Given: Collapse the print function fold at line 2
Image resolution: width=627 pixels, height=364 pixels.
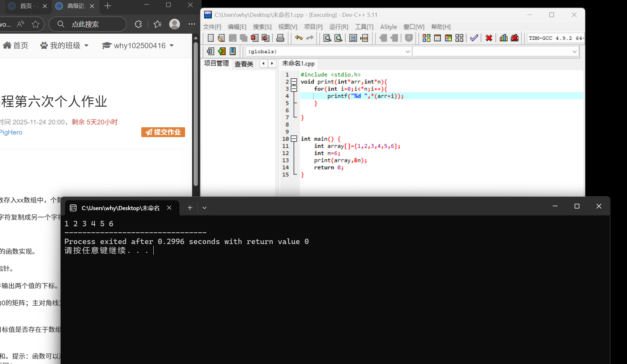Looking at the screenshot, I should click(294, 82).
